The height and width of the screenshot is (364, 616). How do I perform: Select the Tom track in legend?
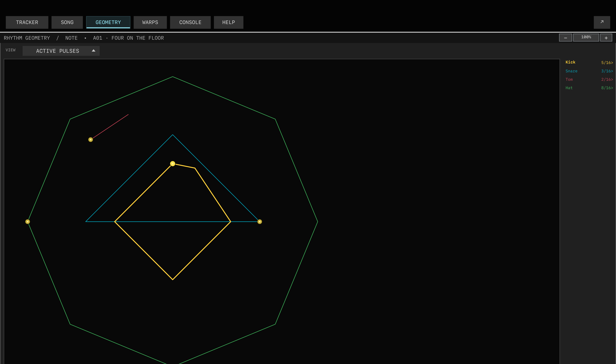tap(569, 79)
